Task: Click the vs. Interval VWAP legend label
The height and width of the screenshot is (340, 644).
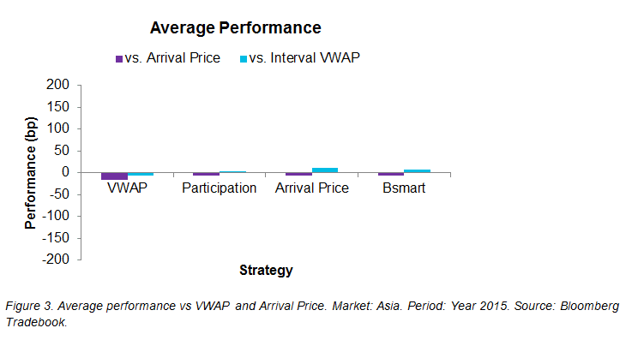Action: point(304,58)
